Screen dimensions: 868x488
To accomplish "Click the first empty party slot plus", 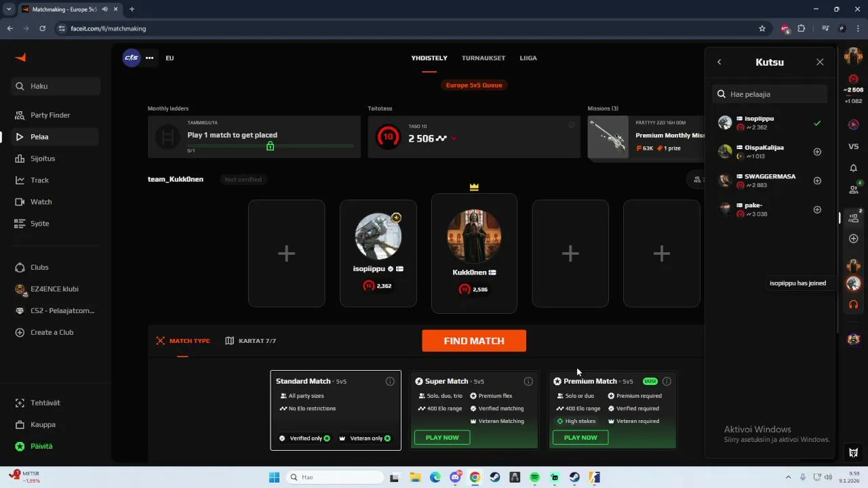I will [286, 253].
